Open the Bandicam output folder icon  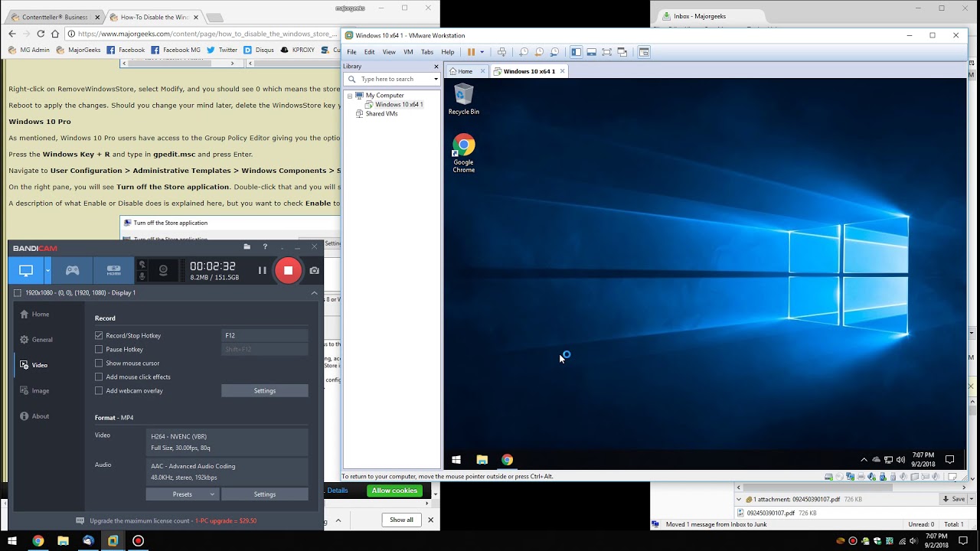pyautogui.click(x=247, y=246)
